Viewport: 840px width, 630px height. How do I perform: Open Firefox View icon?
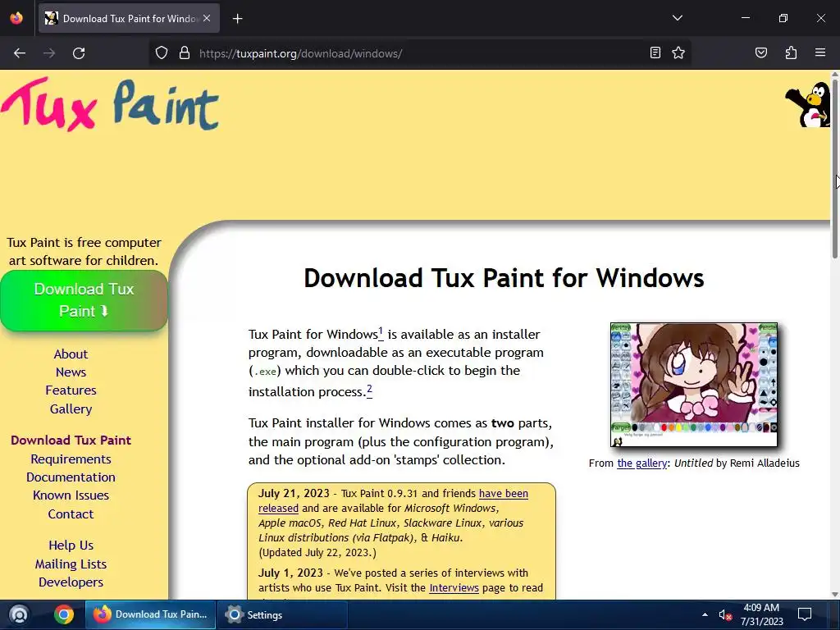(x=16, y=18)
